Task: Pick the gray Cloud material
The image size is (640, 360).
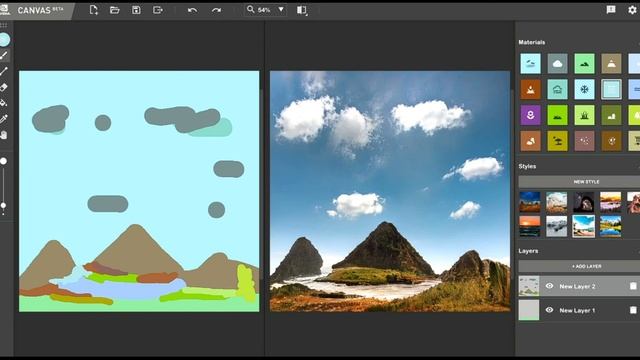Action: tap(557, 64)
